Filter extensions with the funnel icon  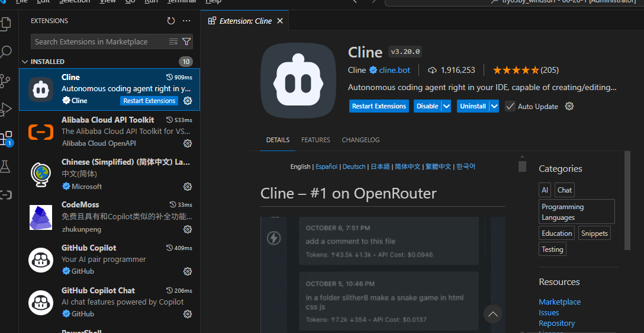coord(186,41)
